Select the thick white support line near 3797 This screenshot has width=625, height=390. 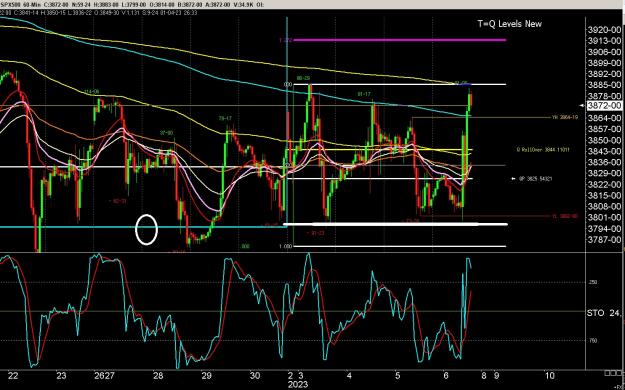pyautogui.click(x=395, y=224)
